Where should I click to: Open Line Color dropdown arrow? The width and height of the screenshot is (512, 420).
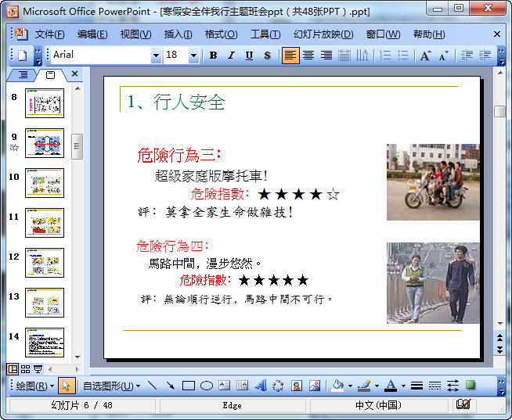(x=377, y=386)
